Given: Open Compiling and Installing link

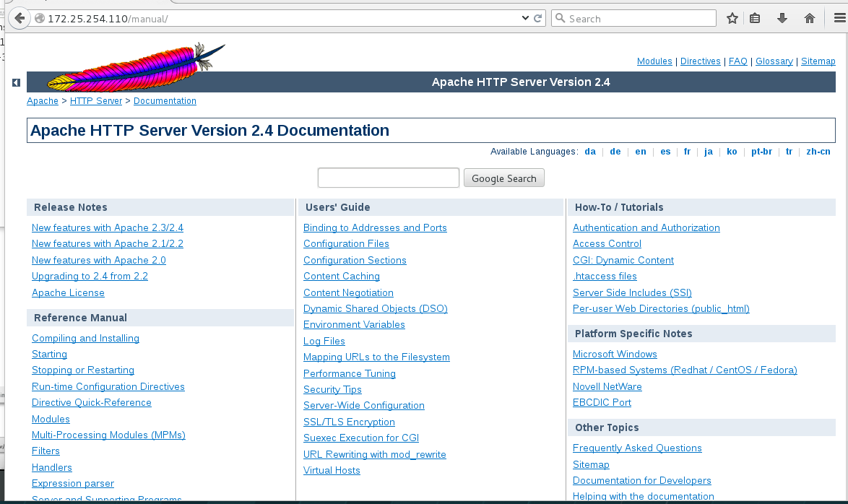Looking at the screenshot, I should [85, 338].
